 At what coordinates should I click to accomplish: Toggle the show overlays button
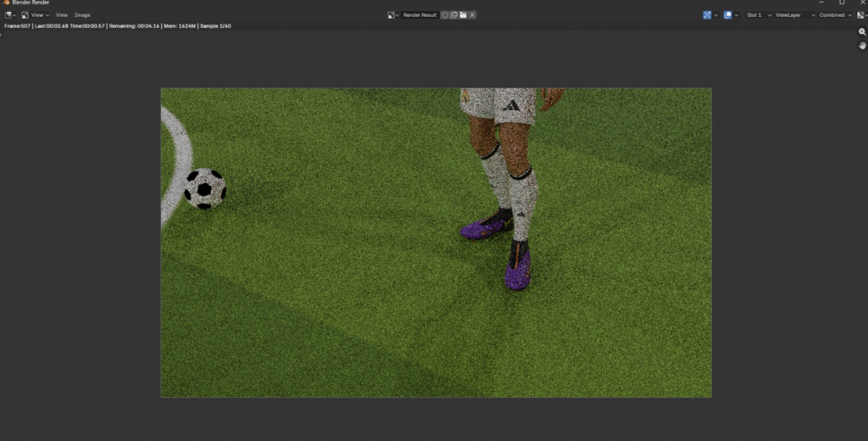728,15
